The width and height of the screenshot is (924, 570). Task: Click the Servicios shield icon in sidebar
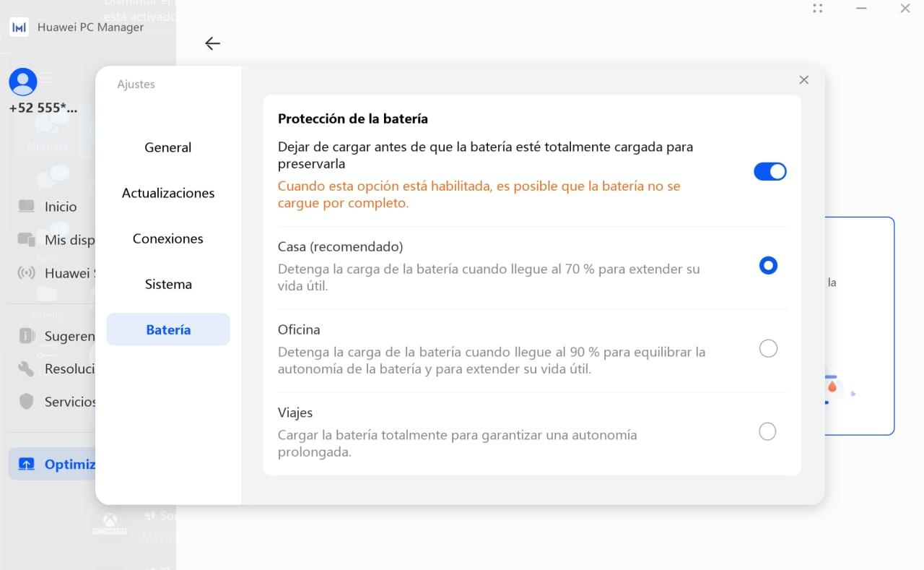tap(27, 402)
